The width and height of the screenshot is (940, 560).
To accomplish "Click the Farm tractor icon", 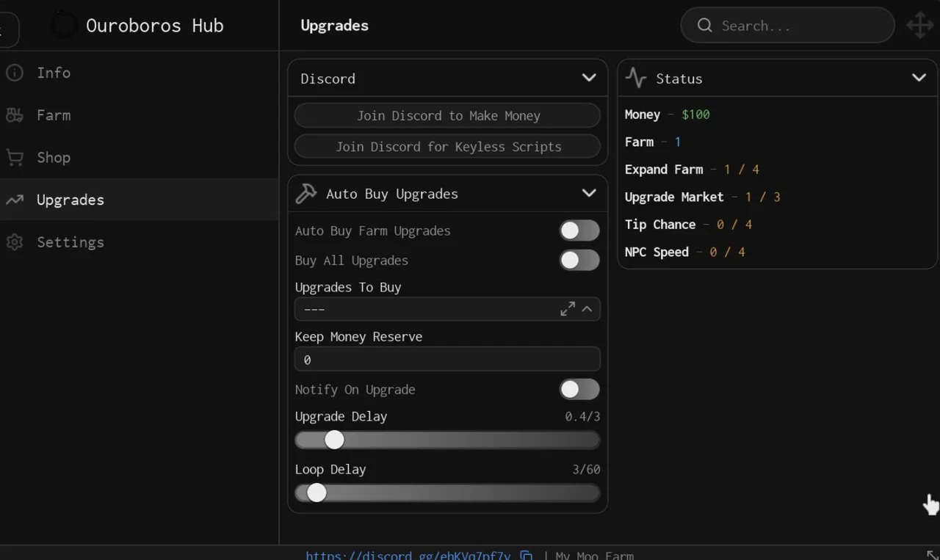I will click(14, 115).
